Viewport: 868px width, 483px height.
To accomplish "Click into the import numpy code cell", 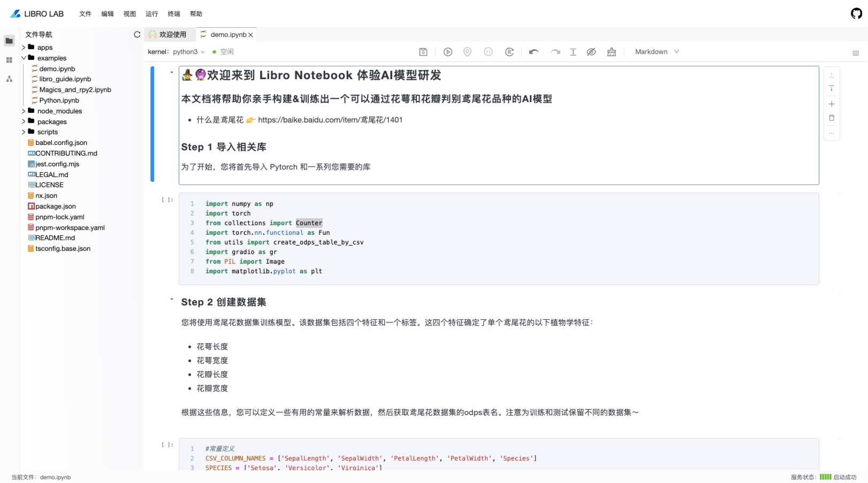I will pos(499,238).
